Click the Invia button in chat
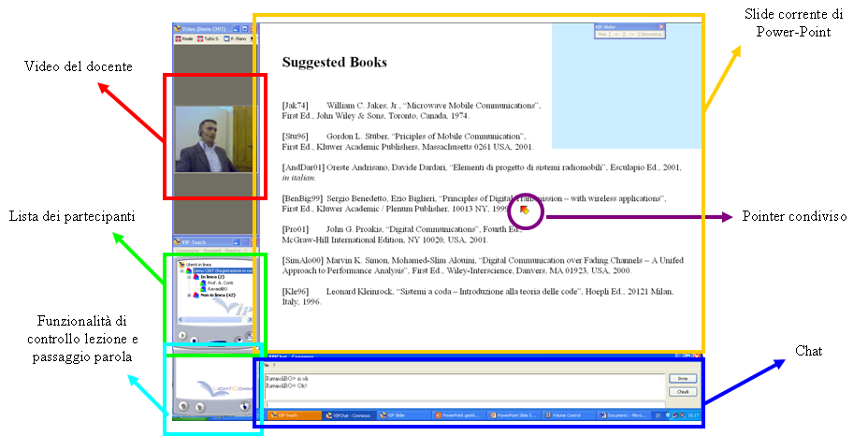This screenshot has height=436, width=868. tap(683, 378)
